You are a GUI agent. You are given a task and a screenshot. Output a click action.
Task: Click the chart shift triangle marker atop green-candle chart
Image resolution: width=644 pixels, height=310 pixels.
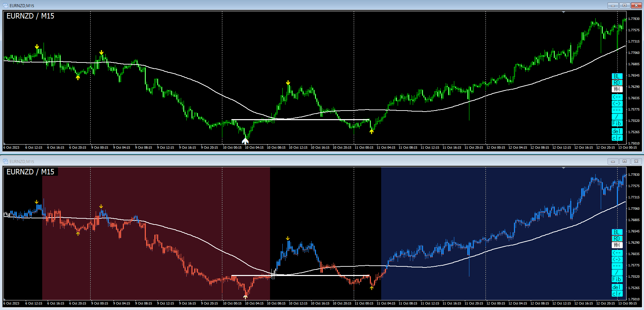click(563, 12)
